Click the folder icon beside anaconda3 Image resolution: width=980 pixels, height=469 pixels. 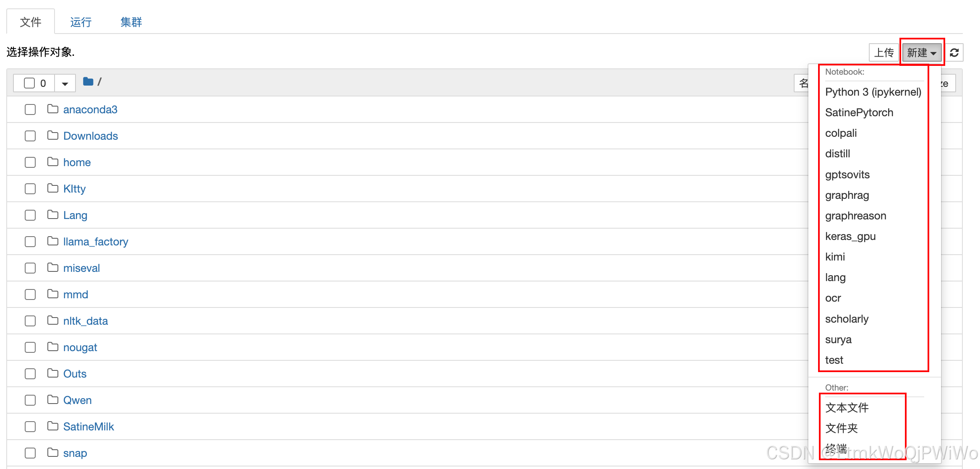tap(52, 109)
